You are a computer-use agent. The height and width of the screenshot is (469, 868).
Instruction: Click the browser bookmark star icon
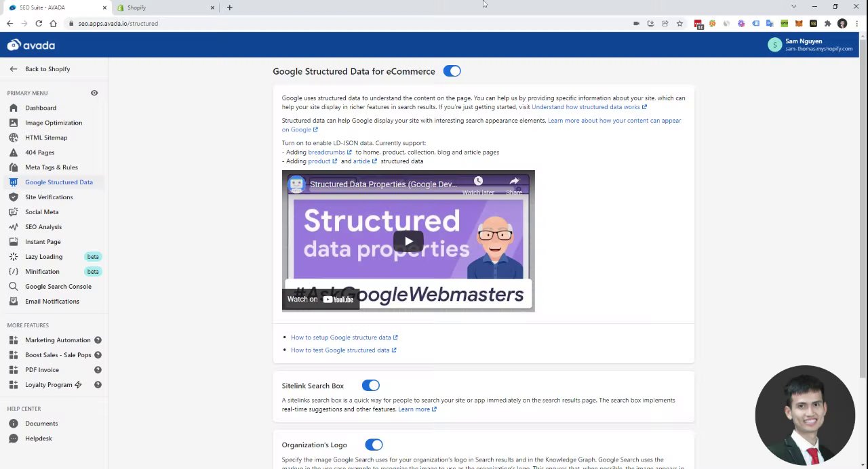pyautogui.click(x=679, y=24)
